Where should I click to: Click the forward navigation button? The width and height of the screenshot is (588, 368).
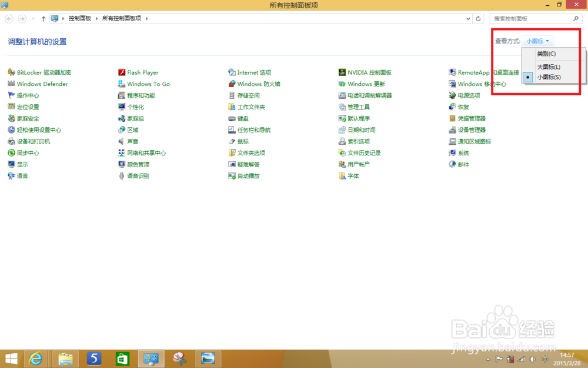(22, 18)
